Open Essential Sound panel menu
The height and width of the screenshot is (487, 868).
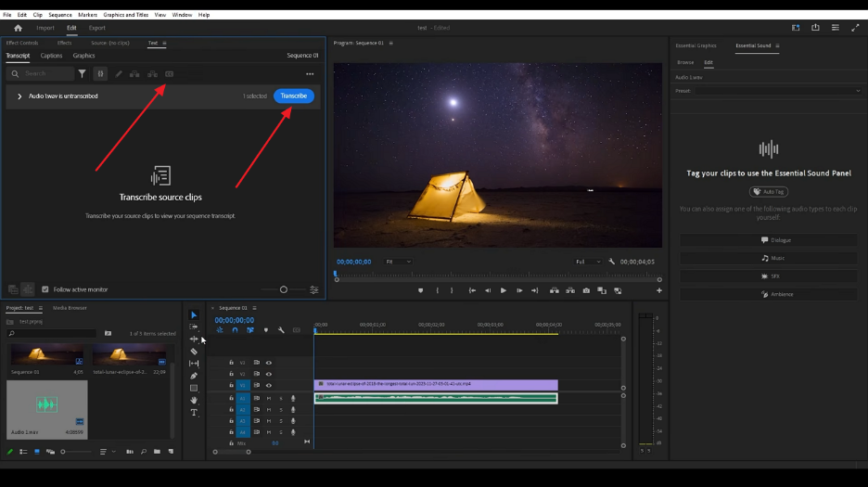tap(777, 46)
